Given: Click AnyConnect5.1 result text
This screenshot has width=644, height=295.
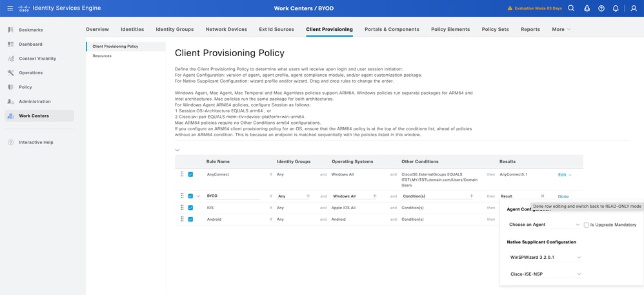Looking at the screenshot, I should [514, 174].
